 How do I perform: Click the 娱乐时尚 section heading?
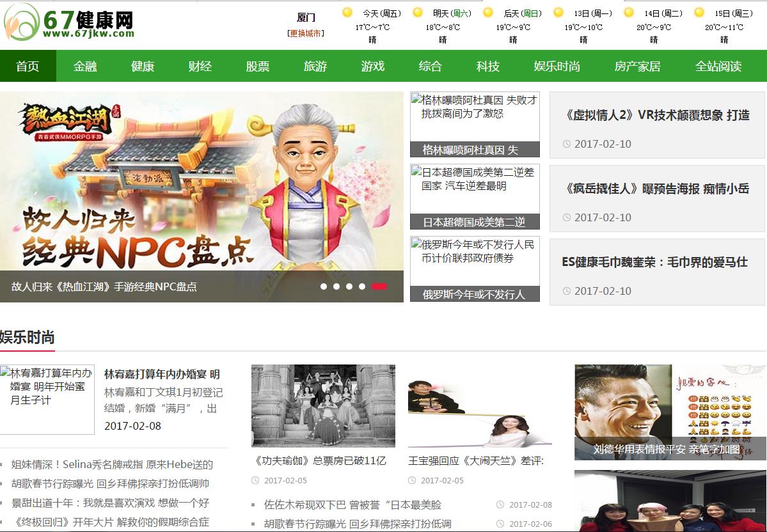click(x=27, y=337)
